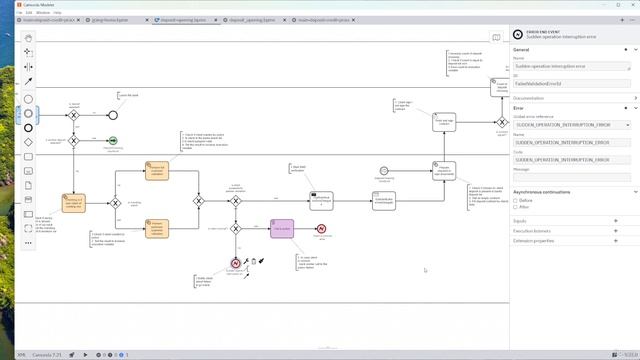
Task: Click the trash delete context icon
Action: tap(253, 261)
